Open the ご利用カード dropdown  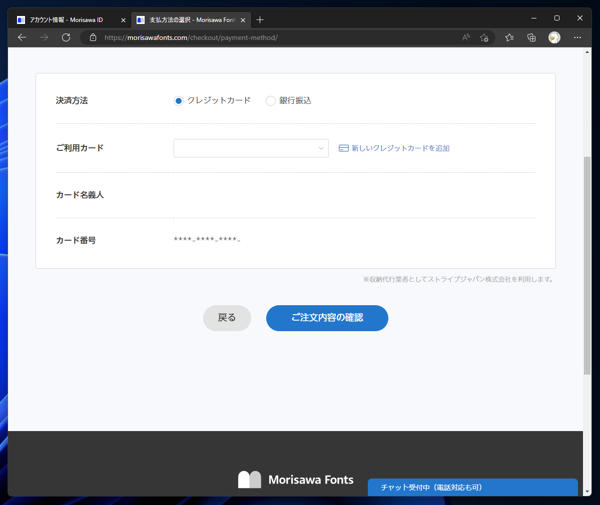point(251,148)
